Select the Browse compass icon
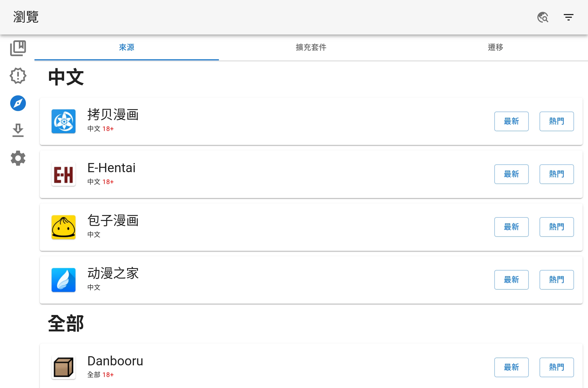 coord(18,103)
